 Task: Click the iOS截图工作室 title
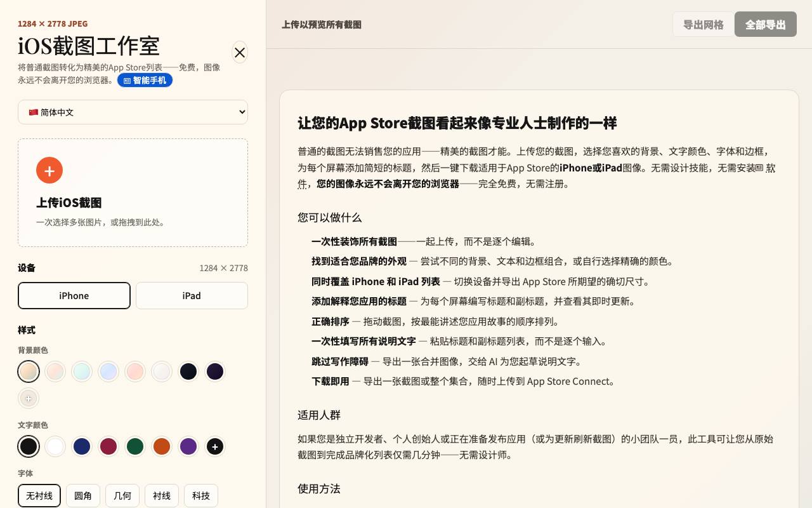89,46
